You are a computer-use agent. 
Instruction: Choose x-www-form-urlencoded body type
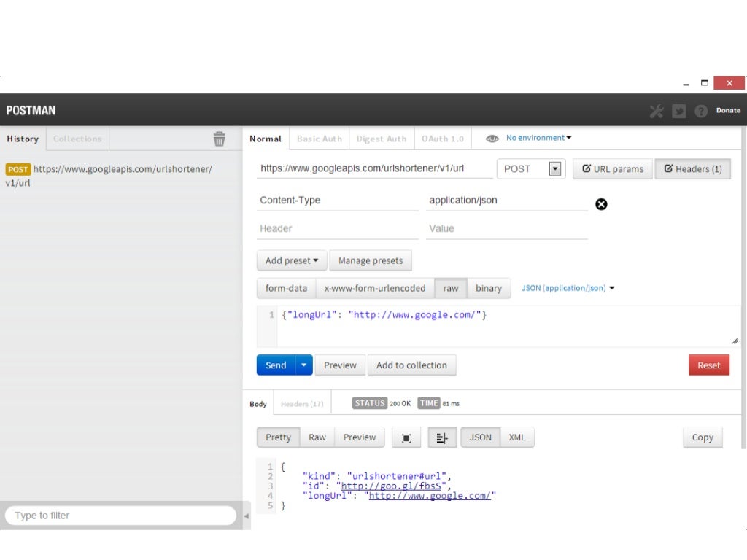pyautogui.click(x=375, y=288)
